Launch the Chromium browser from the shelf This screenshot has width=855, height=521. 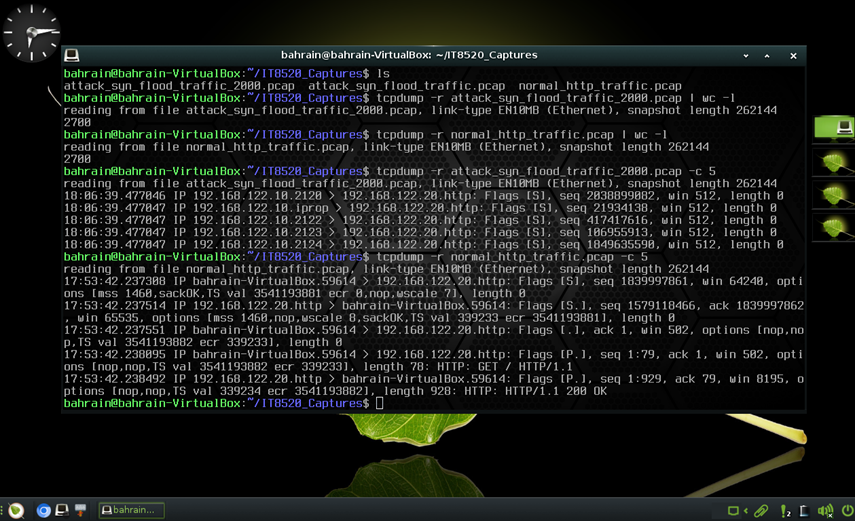pyautogui.click(x=44, y=510)
